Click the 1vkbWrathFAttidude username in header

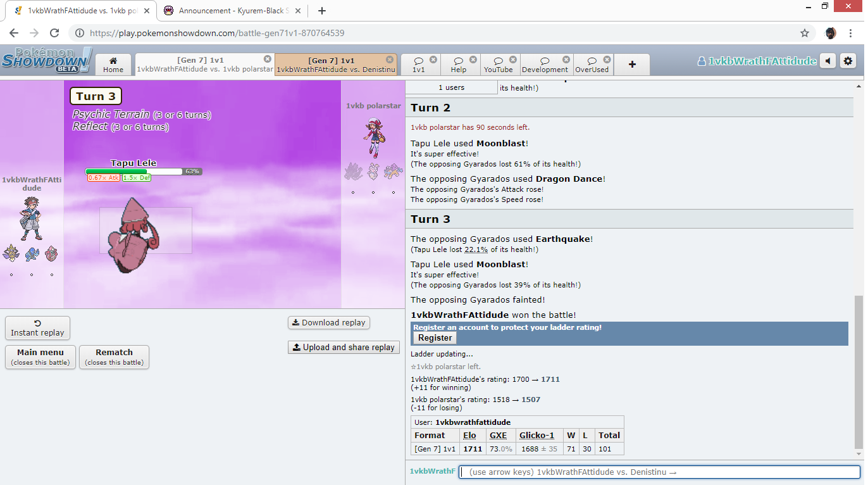coord(757,61)
